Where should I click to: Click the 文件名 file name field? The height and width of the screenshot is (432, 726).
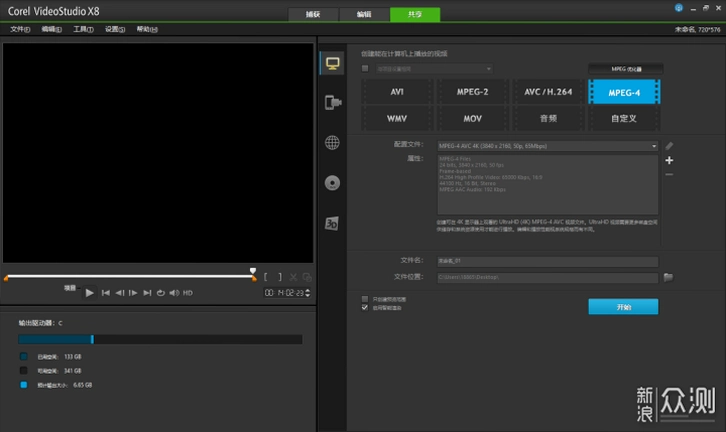tap(547, 261)
